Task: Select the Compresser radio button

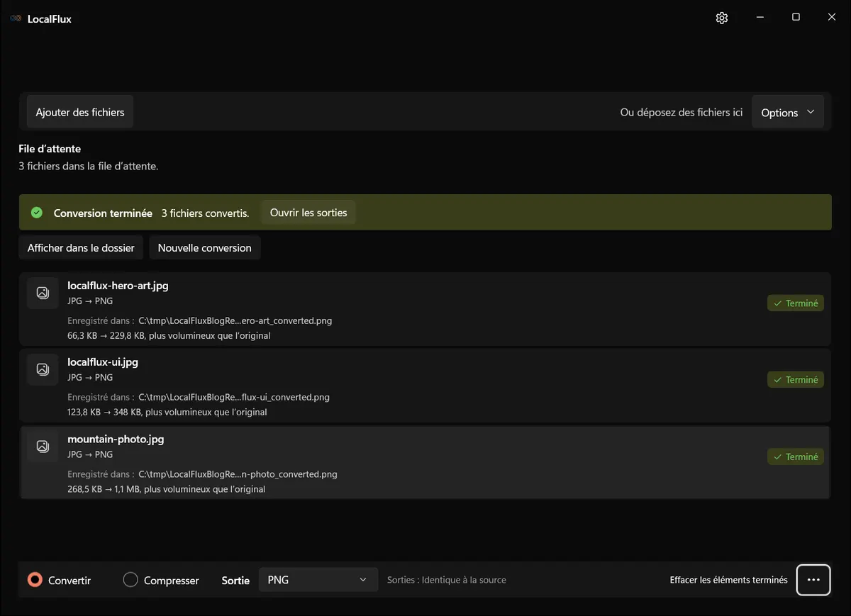Action: [130, 580]
